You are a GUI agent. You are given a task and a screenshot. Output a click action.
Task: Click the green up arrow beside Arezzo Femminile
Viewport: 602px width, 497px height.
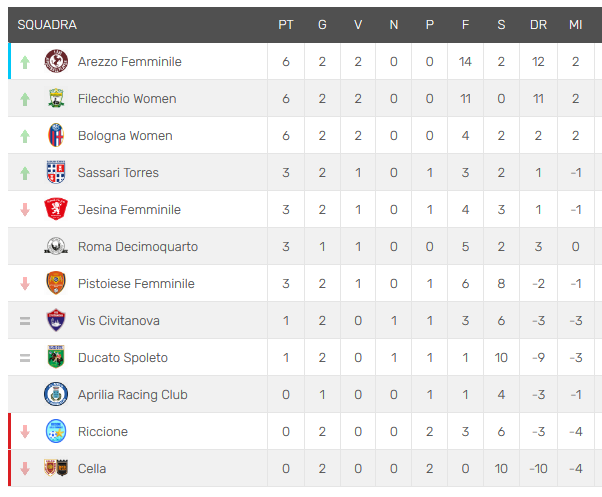[x=25, y=62]
